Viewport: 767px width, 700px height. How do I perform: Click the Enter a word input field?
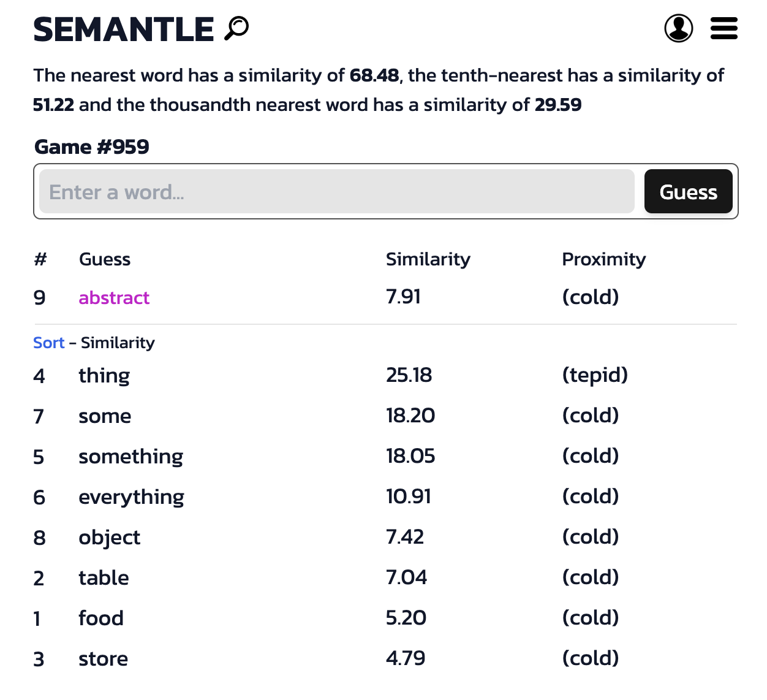point(337,191)
